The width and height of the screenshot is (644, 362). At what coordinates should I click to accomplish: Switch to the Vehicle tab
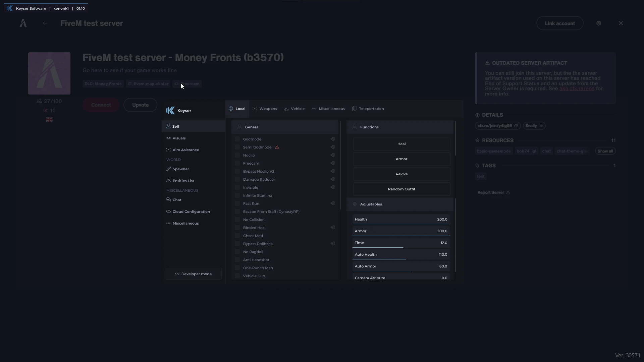[294, 109]
